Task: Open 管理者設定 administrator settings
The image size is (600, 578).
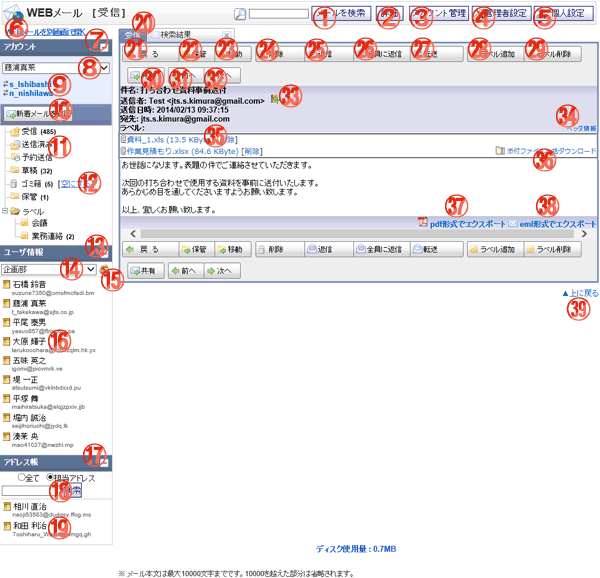Action: pos(502,13)
